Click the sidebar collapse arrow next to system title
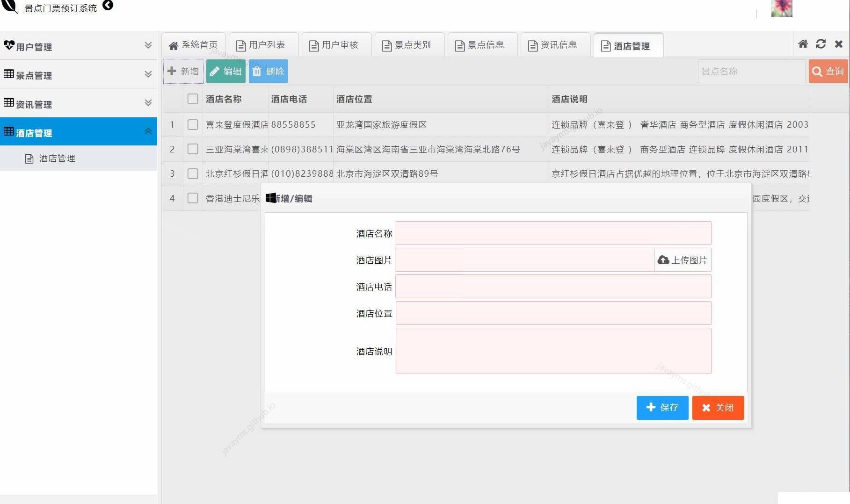Screen dimensions: 850x504 pos(109,6)
